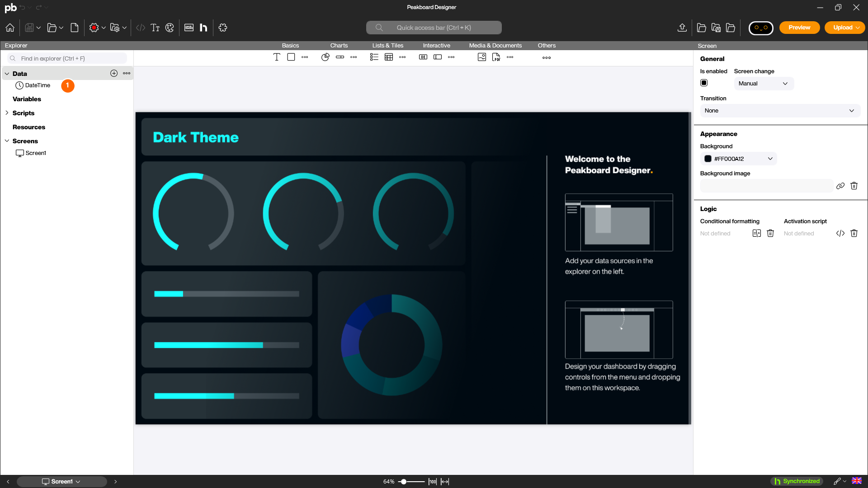
Task: Open the Transition None dropdown
Action: (x=780, y=111)
